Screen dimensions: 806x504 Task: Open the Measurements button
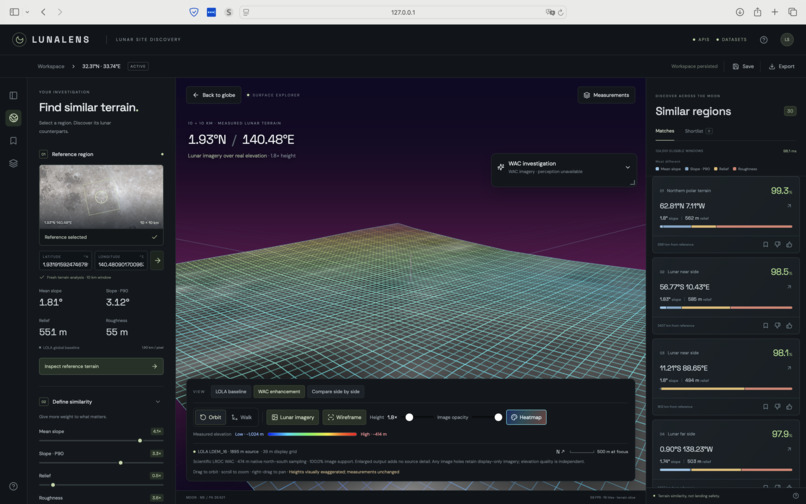pos(607,95)
